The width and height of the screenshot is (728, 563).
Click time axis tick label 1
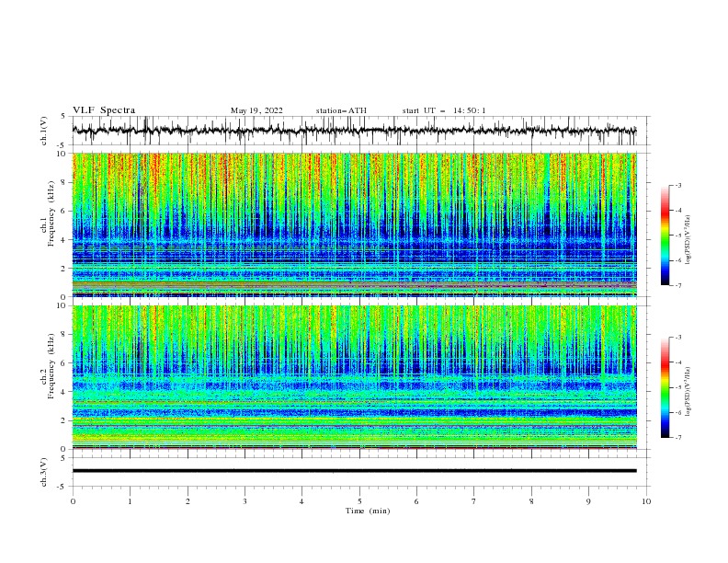[130, 501]
